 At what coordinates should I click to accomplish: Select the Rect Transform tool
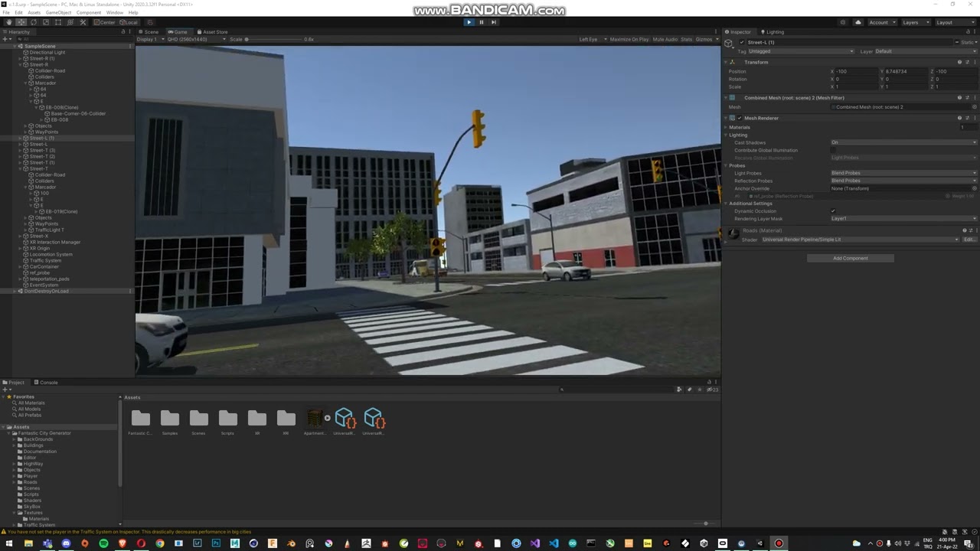tap(58, 21)
